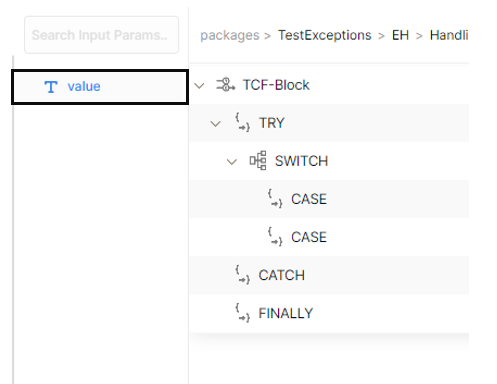Image resolution: width=497 pixels, height=384 pixels.
Task: Collapse the SWITCH node chevron
Action: coord(232,162)
